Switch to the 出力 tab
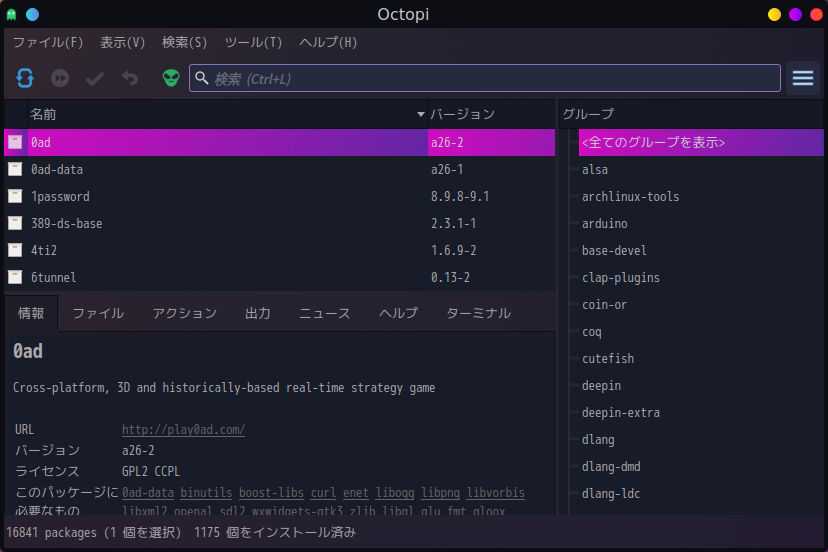 point(258,313)
